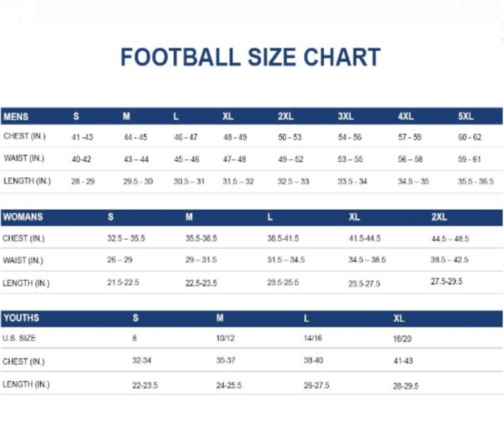Select the YOUTHS table header label

21,318
